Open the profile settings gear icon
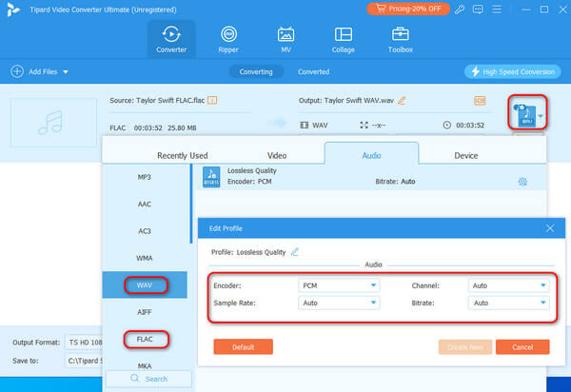The height and width of the screenshot is (392, 571). (x=522, y=182)
